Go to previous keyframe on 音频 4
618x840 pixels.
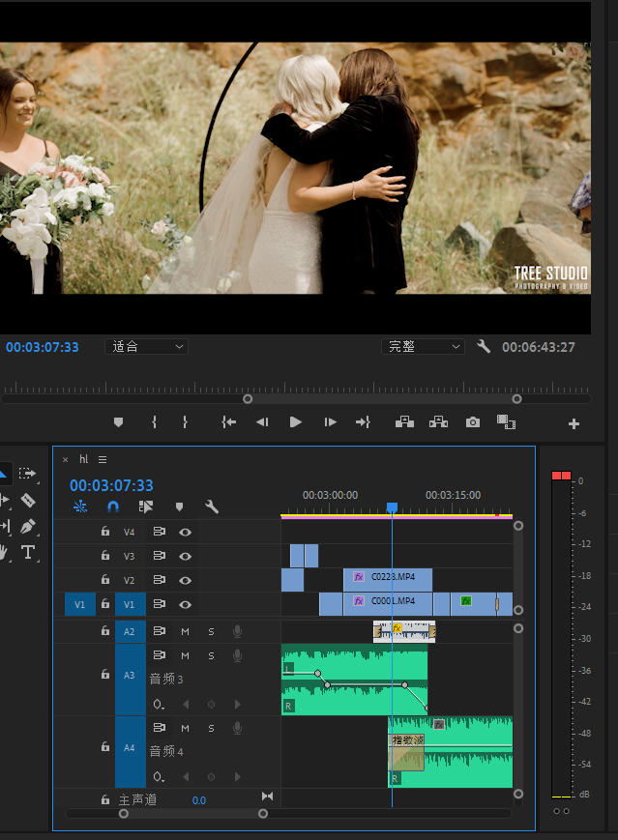[x=186, y=776]
